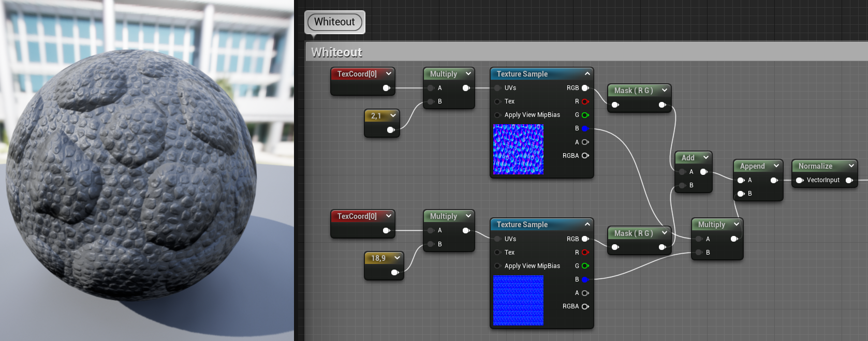Select the Whiteout comment box title bar
Viewport: 868px width, 341px height.
tap(586, 52)
